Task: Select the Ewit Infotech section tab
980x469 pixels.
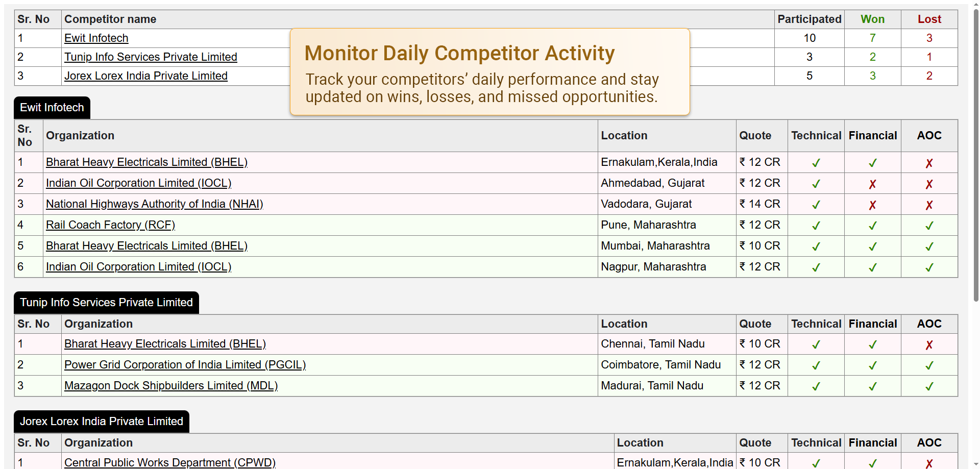Action: 52,108
